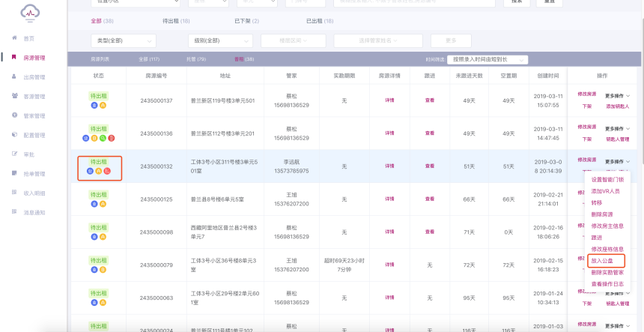Choose 修改房主信息 from the menu
644x332 pixels.
[x=607, y=226]
